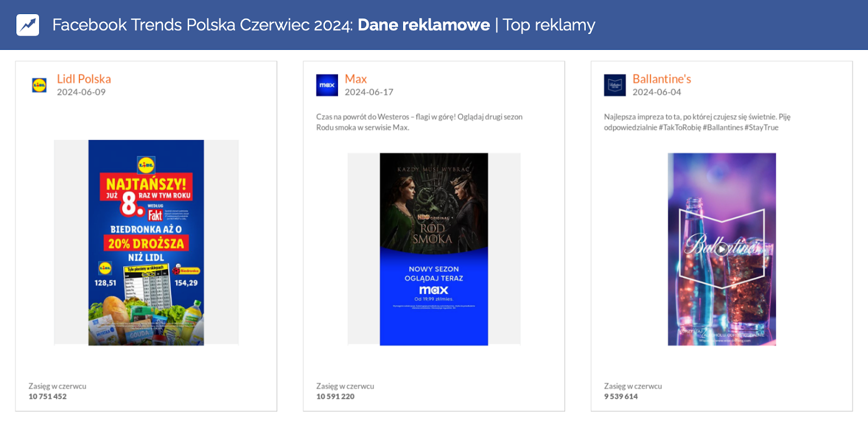The image size is (868, 426).
Task: Click the Max ad date 2024-06-17
Action: tap(369, 92)
